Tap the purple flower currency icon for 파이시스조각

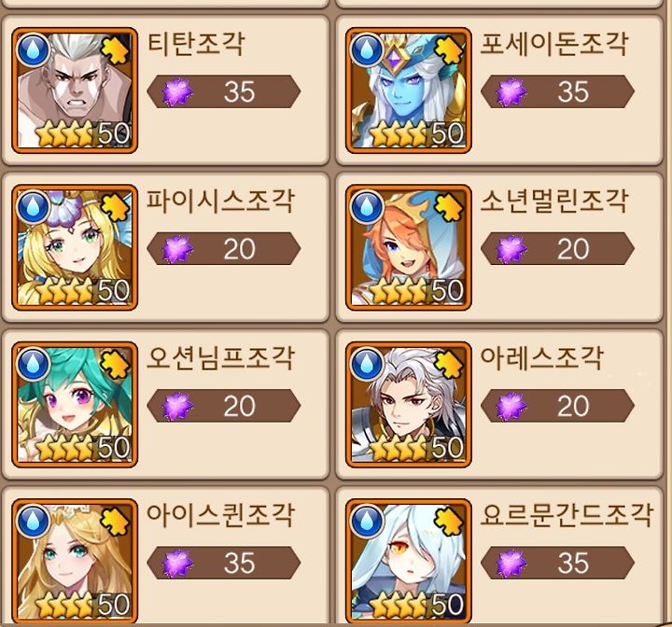coord(177,248)
